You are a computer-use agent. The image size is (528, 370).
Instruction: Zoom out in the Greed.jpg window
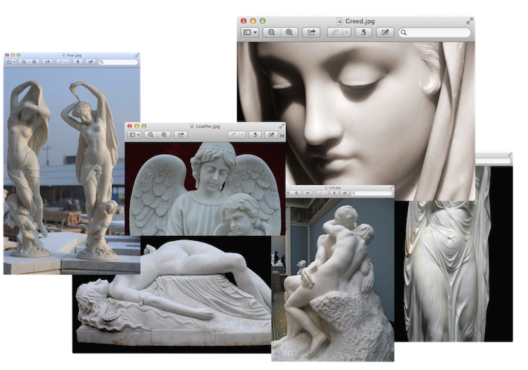[271, 32]
